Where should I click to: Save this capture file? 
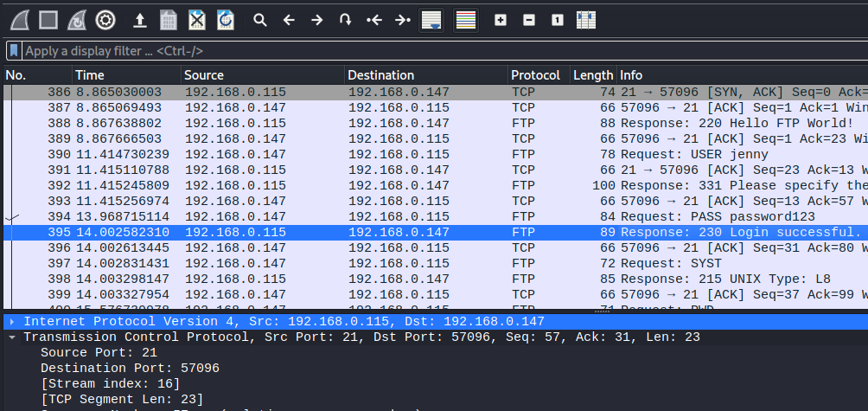pos(169,21)
